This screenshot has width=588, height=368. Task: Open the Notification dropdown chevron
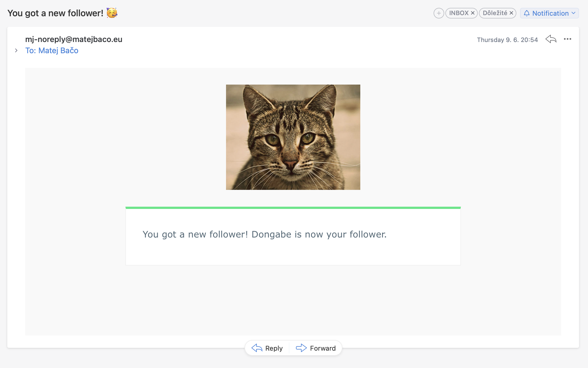coord(573,13)
